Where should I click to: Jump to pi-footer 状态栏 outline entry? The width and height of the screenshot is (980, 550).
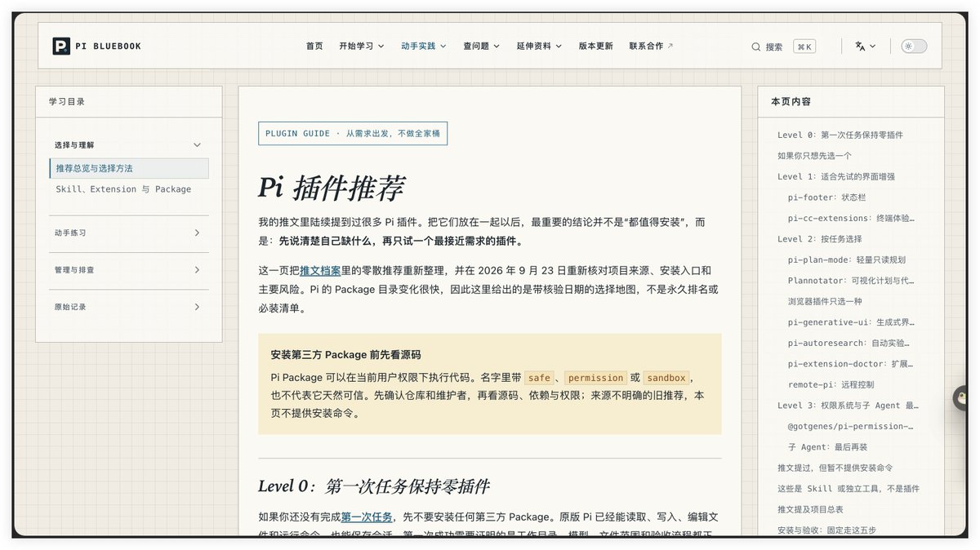tap(826, 197)
